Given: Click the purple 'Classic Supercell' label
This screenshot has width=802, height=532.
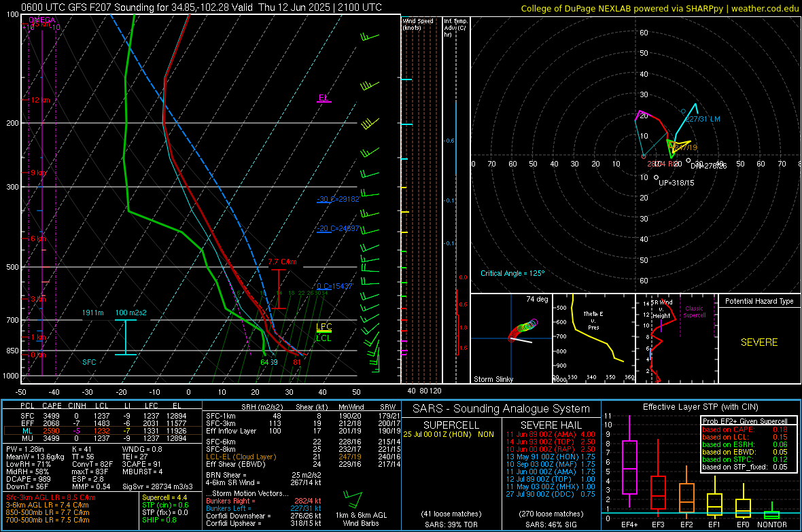Looking at the screenshot, I should point(694,312).
